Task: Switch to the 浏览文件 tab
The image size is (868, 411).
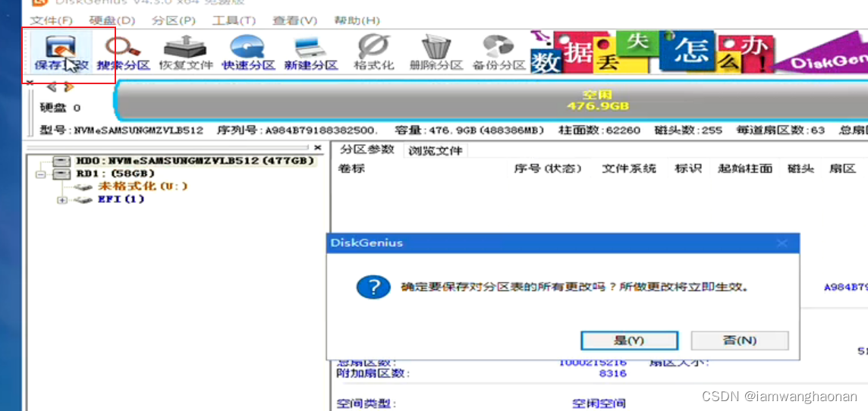Action: pos(435,150)
